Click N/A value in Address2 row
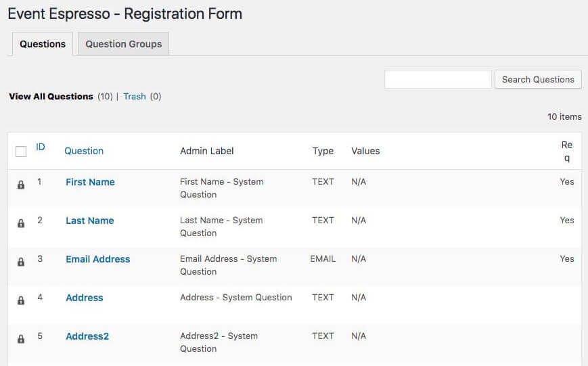Image resolution: width=588 pixels, height=366 pixels. click(359, 336)
